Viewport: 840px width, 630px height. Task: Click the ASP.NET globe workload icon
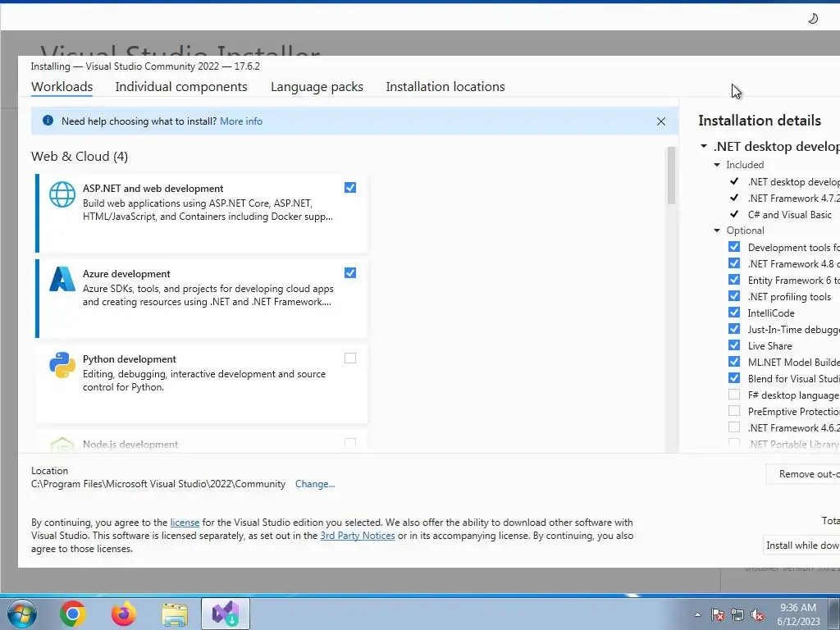62,194
